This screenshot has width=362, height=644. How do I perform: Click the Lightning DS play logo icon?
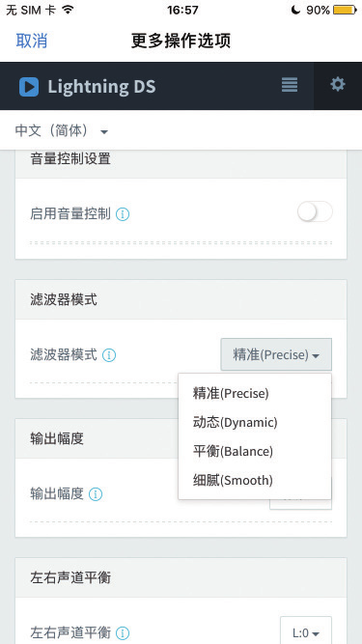29,87
